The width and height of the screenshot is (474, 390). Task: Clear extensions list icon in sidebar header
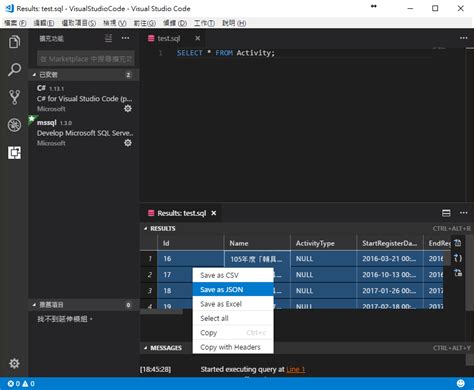108,38
